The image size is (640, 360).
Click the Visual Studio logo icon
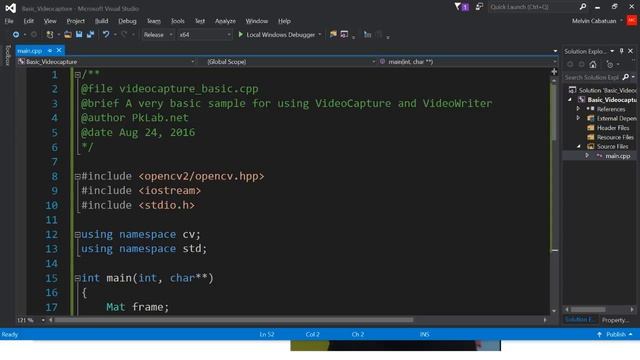[11, 8]
